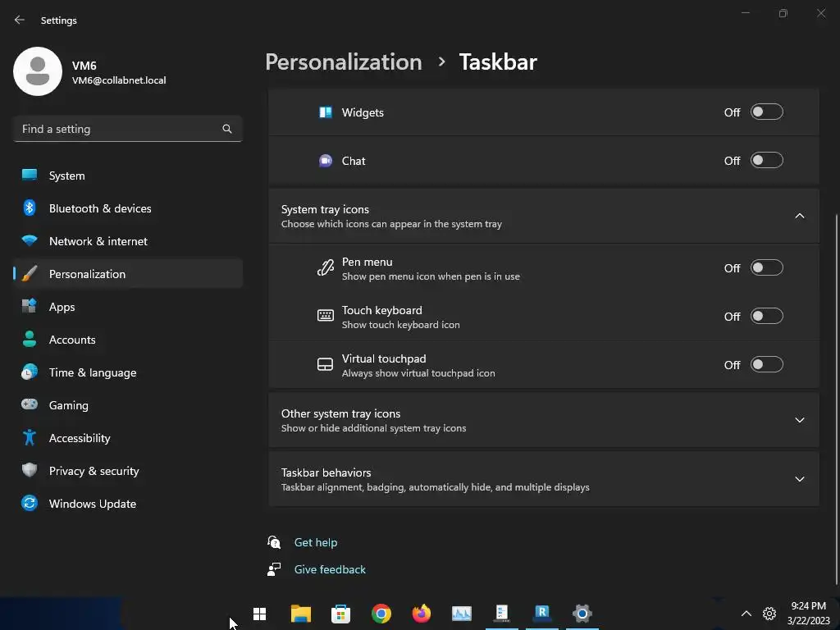Open Windows Update category
Image resolution: width=840 pixels, height=630 pixels.
point(127,504)
